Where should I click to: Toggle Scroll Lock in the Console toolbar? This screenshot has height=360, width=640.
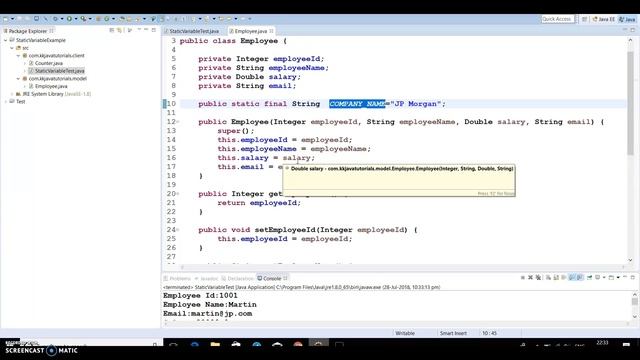click(x=556, y=278)
